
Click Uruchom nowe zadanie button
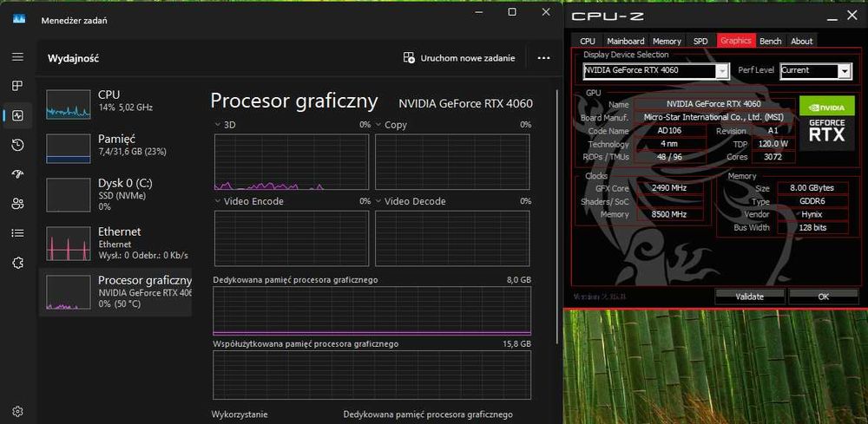(461, 57)
